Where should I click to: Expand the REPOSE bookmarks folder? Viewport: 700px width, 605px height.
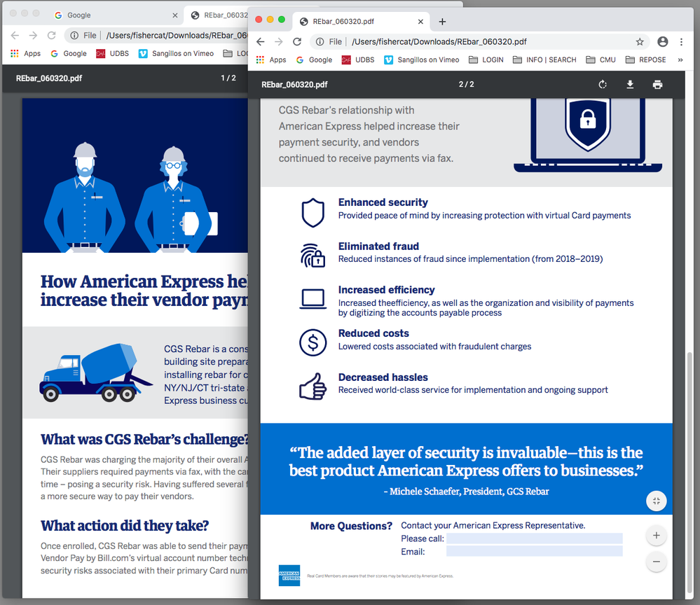tap(646, 60)
